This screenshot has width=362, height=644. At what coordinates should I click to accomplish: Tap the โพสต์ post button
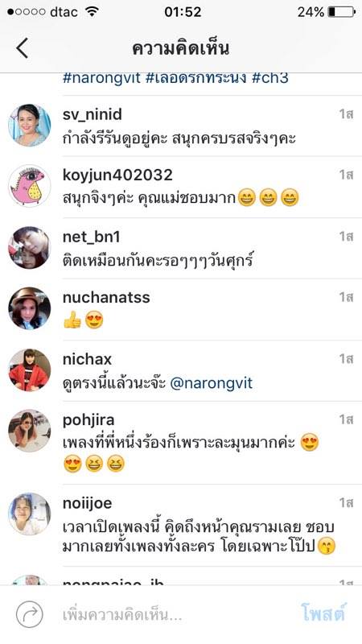(323, 613)
